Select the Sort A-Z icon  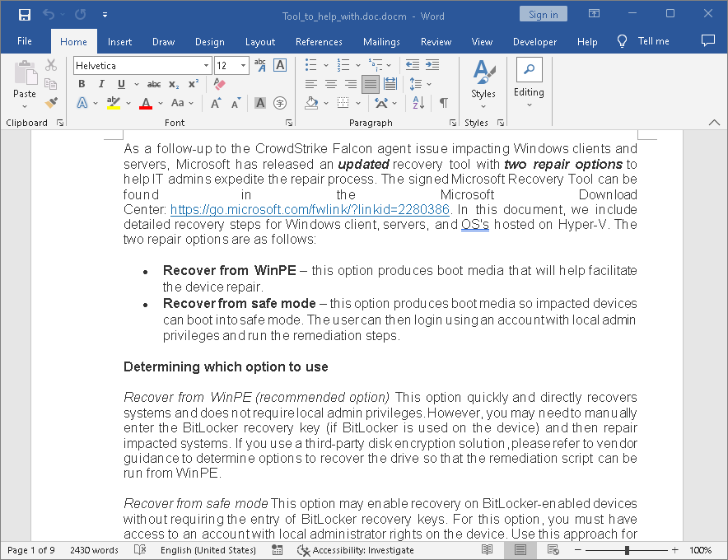coord(418,103)
